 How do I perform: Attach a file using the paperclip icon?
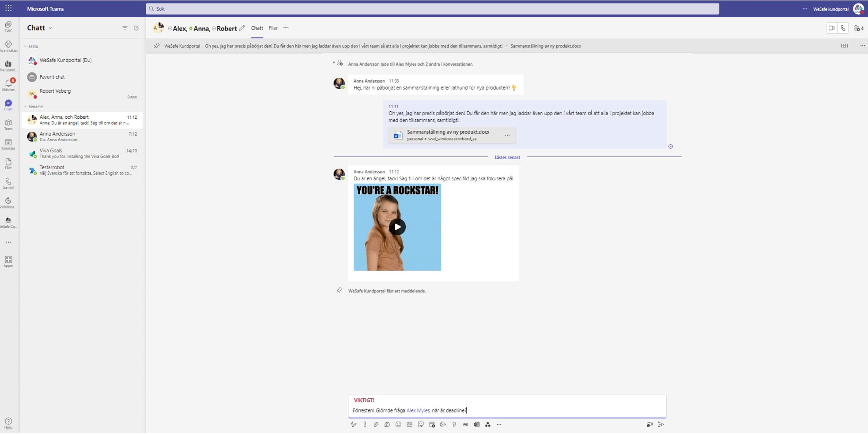[376, 424]
